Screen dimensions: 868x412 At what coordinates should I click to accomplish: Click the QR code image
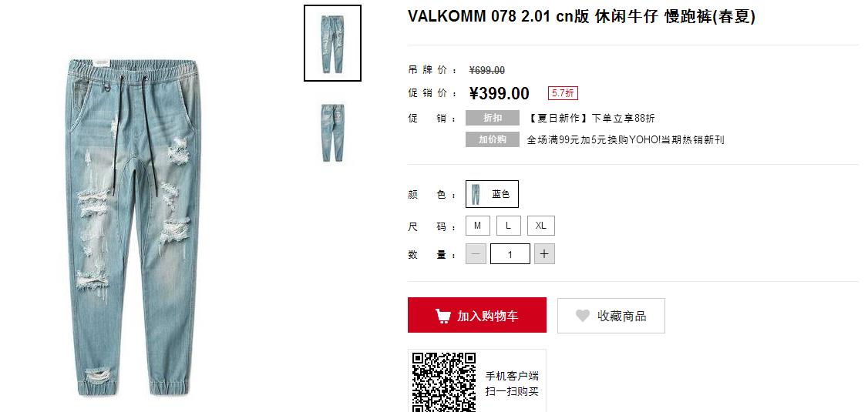(x=443, y=382)
